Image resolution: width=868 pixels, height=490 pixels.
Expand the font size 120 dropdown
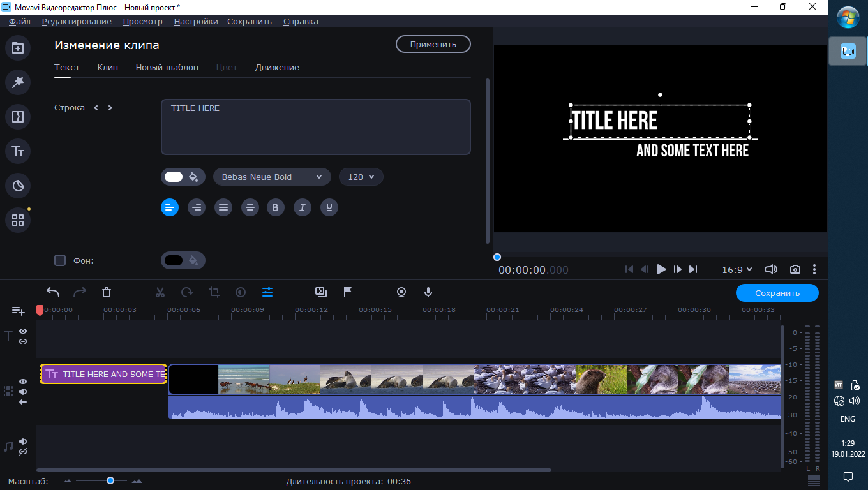point(361,177)
